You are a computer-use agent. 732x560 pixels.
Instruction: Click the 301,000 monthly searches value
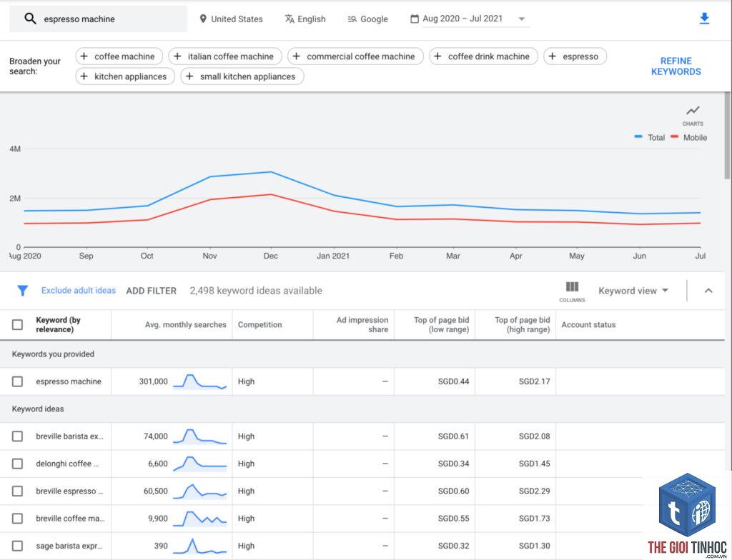click(x=153, y=381)
